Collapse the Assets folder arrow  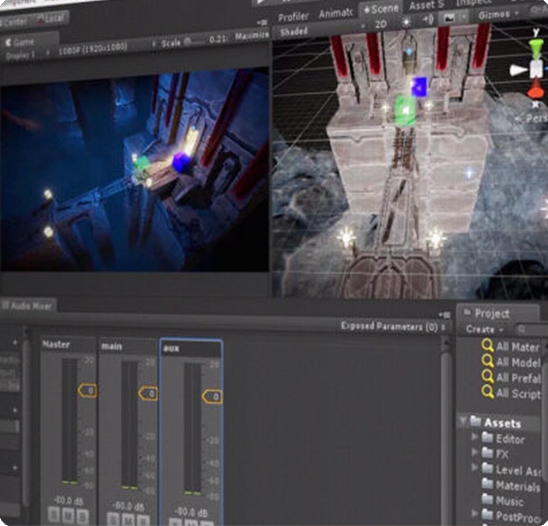tap(464, 420)
